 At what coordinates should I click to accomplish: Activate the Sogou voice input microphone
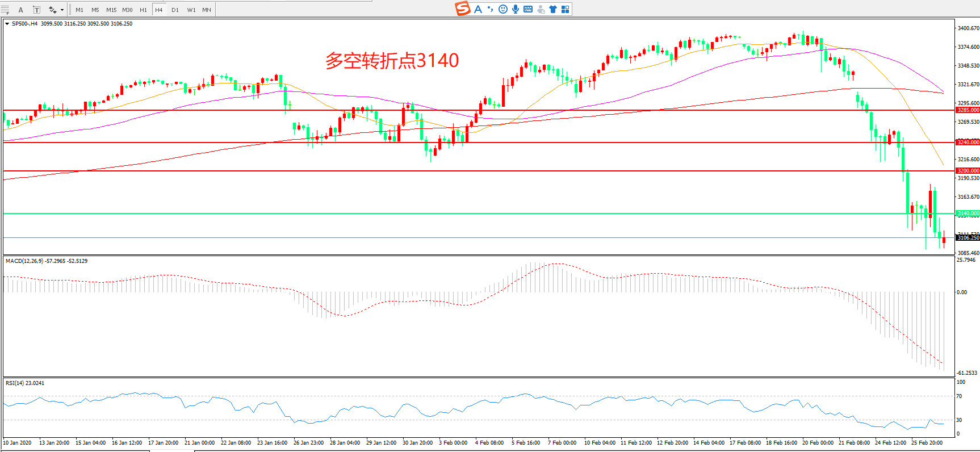[515, 9]
